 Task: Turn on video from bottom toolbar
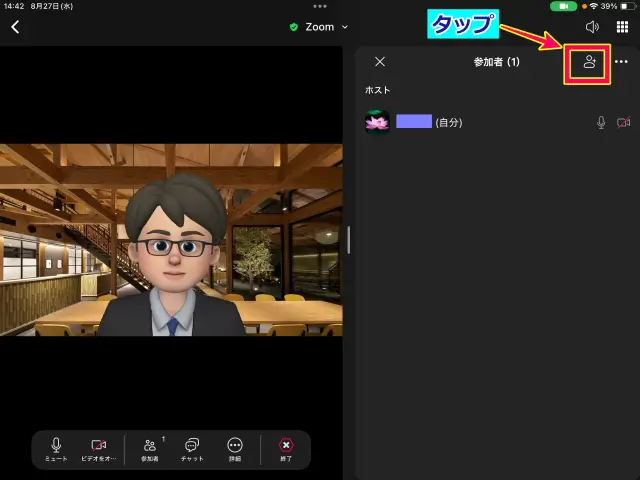[x=98, y=449]
